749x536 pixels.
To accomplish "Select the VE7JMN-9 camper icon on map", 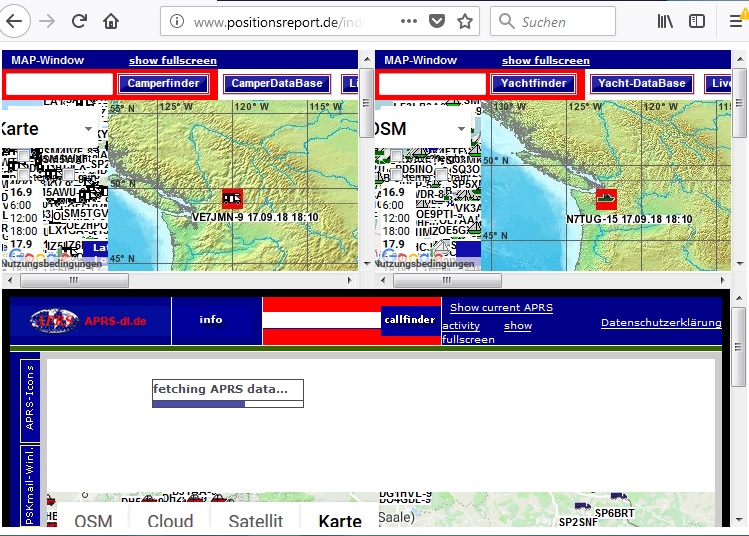I will (232, 199).
